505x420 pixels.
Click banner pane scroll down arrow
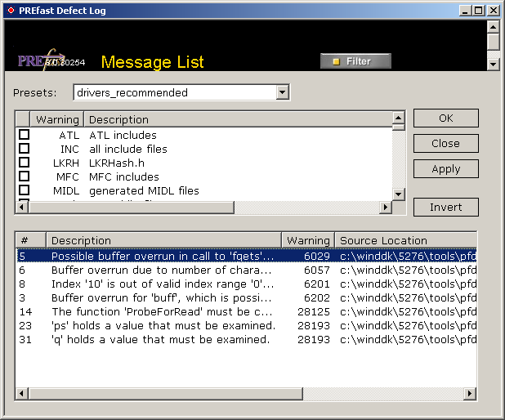coord(493,64)
